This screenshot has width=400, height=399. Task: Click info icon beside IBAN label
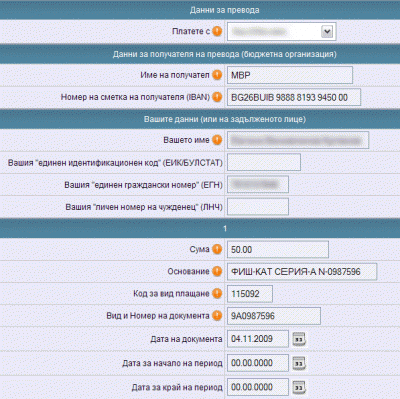point(217,97)
